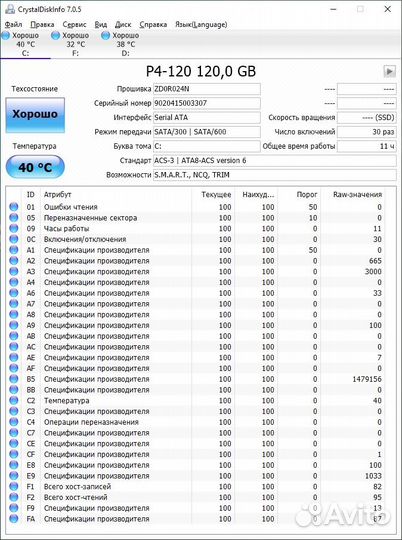
Task: Click the Хорошо health status button
Action: coord(35,115)
